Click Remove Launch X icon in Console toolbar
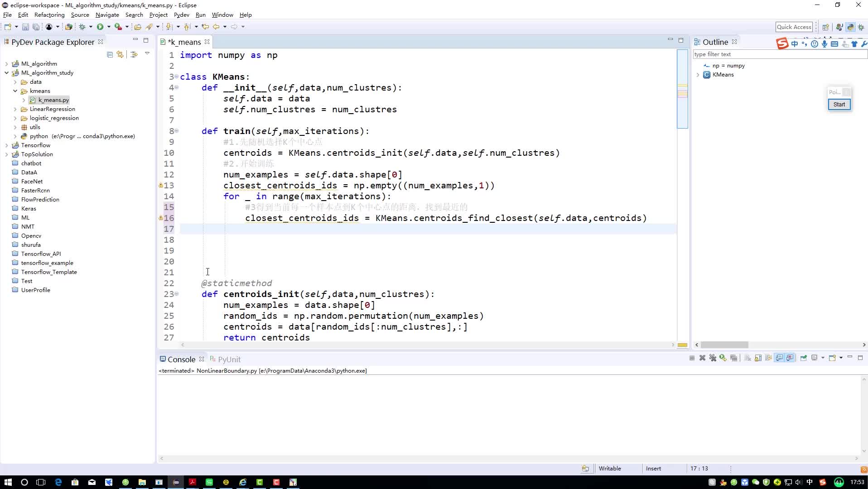The height and width of the screenshot is (489, 868). [x=702, y=358]
